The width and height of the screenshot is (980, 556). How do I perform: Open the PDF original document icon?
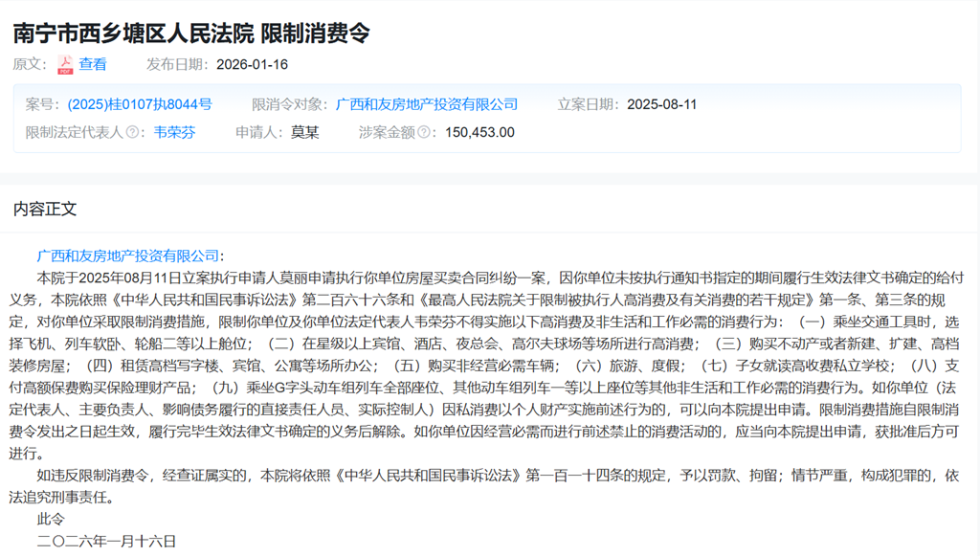tap(63, 62)
